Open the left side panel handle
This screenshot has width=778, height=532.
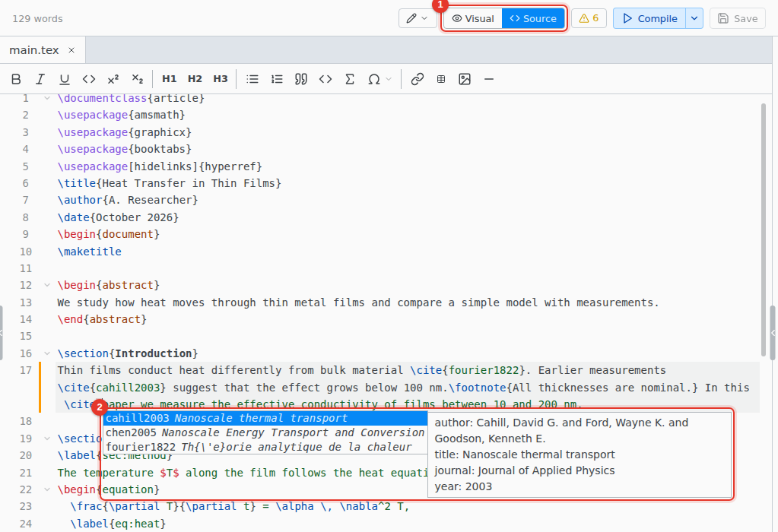(x=2, y=333)
